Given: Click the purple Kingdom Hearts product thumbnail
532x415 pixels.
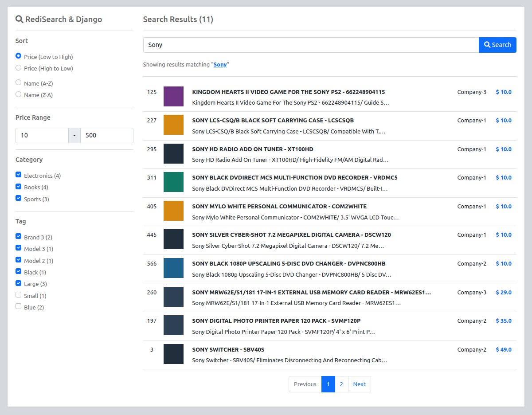Looking at the screenshot, I should [x=173, y=96].
